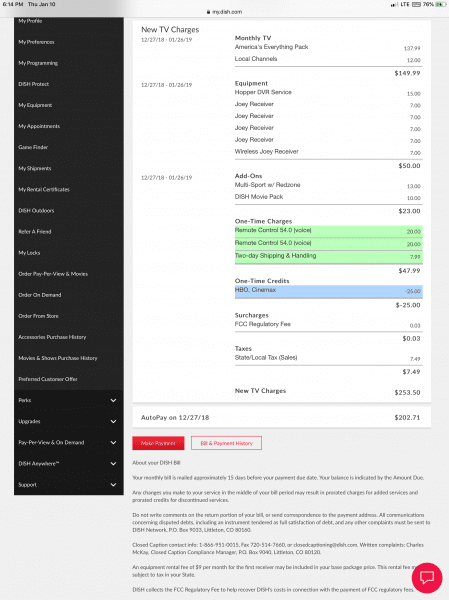Open My Profile in the sidebar
This screenshot has height=600, width=449.
coord(30,21)
